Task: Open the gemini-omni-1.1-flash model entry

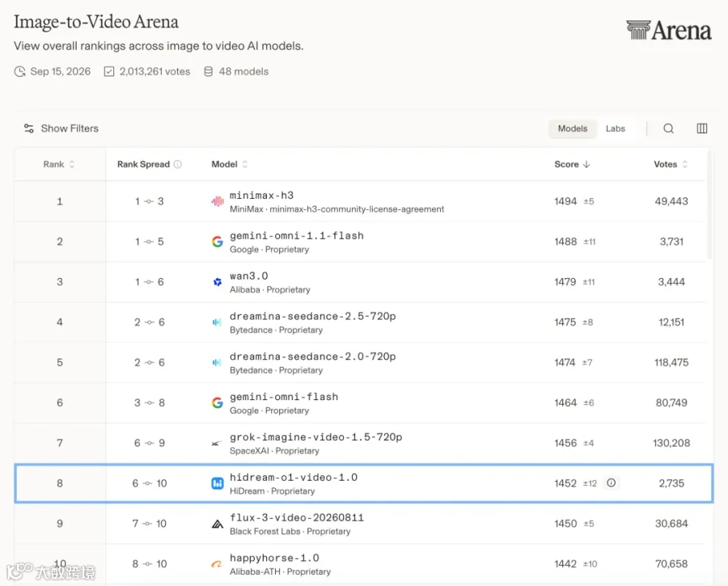Action: click(297, 236)
